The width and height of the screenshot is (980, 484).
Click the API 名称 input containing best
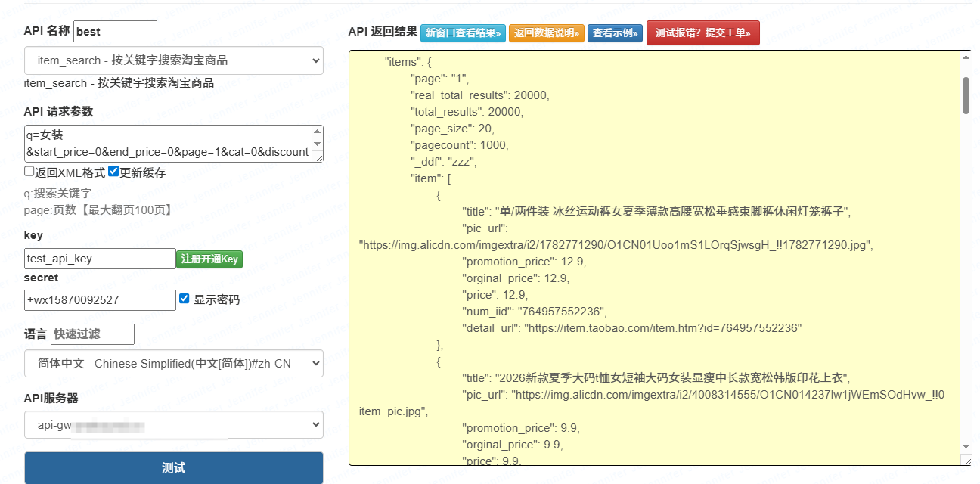[115, 31]
